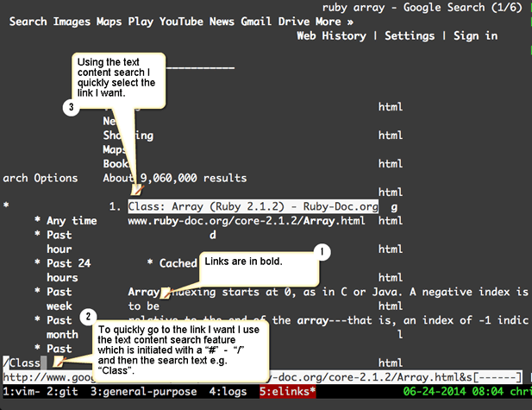Open the Maps link in top bar
532x410 pixels.
coord(109,22)
